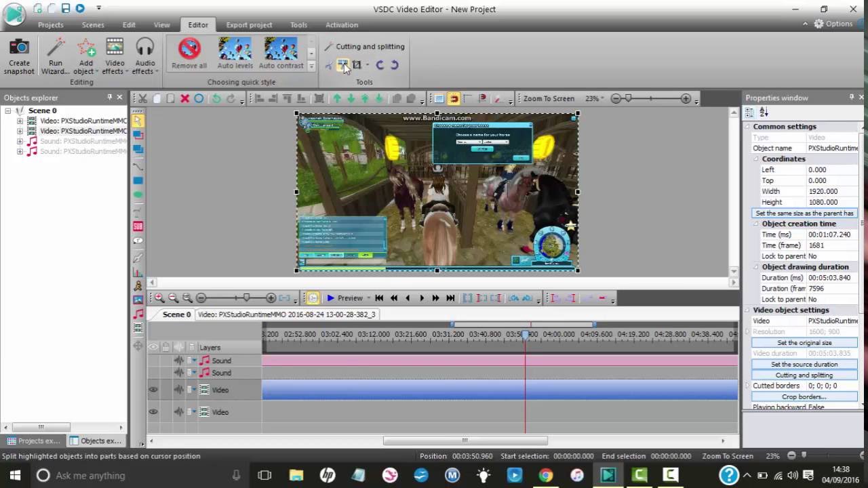Click Remove all quick style
This screenshot has height=488, width=868.
189,54
